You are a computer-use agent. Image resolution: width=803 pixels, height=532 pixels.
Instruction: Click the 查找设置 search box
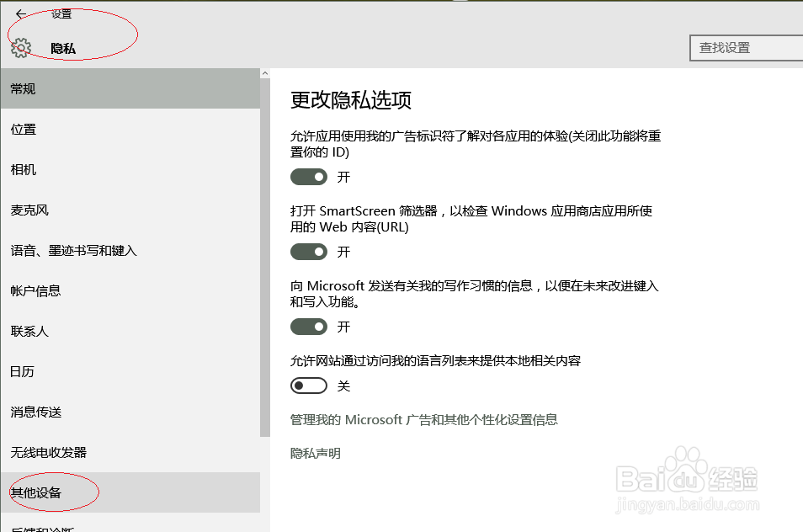click(746, 48)
